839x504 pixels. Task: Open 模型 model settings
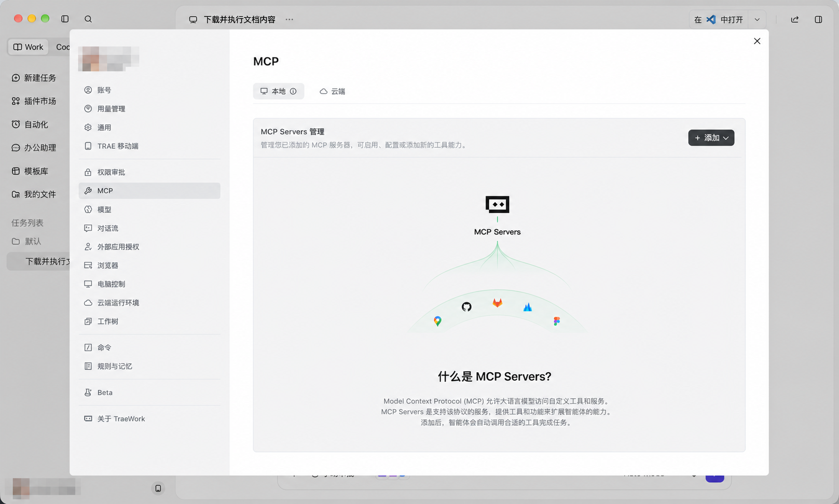(x=149, y=209)
